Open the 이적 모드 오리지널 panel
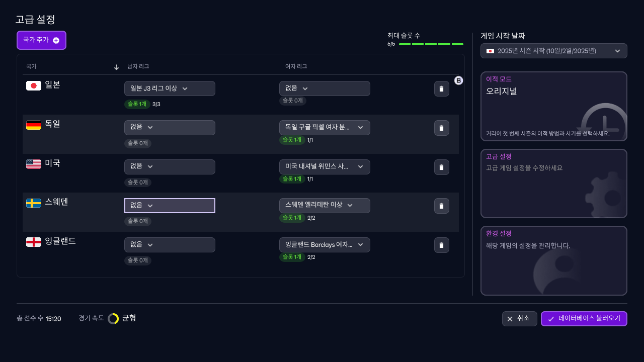The image size is (644, 362). pyautogui.click(x=553, y=107)
